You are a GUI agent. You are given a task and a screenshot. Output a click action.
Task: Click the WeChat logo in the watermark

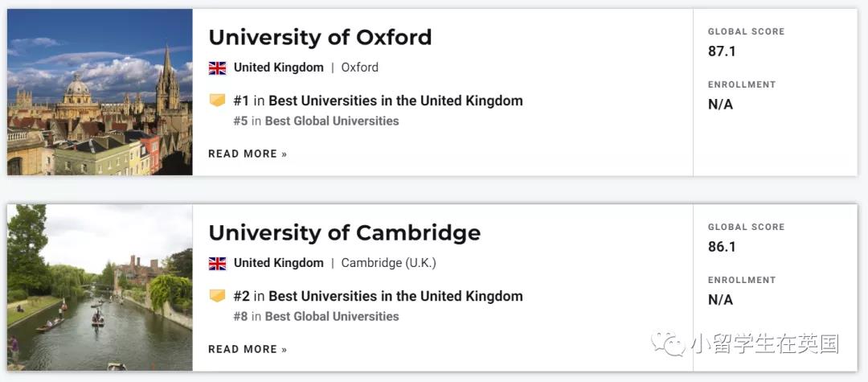(669, 343)
